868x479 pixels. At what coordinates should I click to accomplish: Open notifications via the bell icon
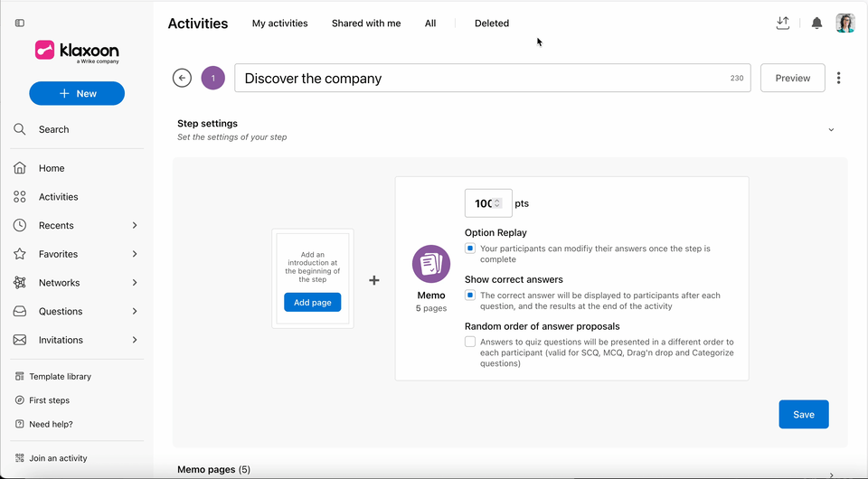point(816,23)
